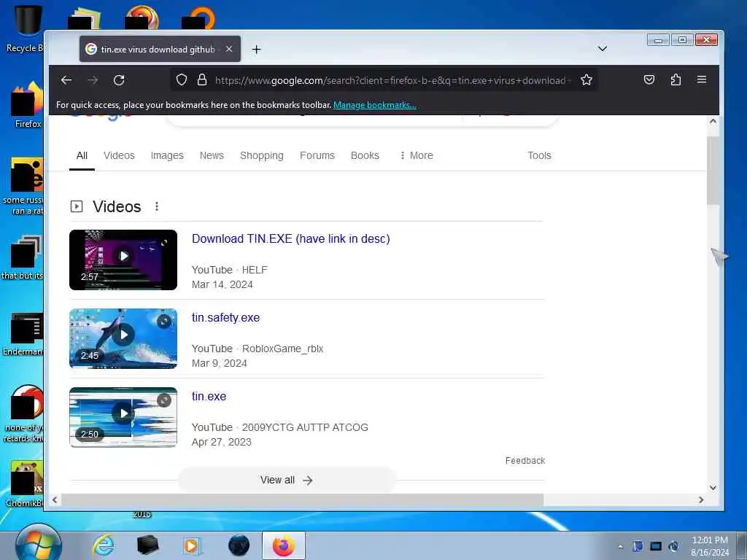Expand the list all tabs chevron

[602, 49]
